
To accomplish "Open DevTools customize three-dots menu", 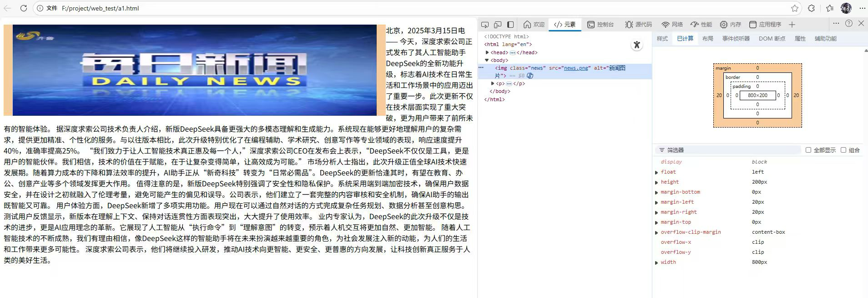I will pyautogui.click(x=836, y=23).
